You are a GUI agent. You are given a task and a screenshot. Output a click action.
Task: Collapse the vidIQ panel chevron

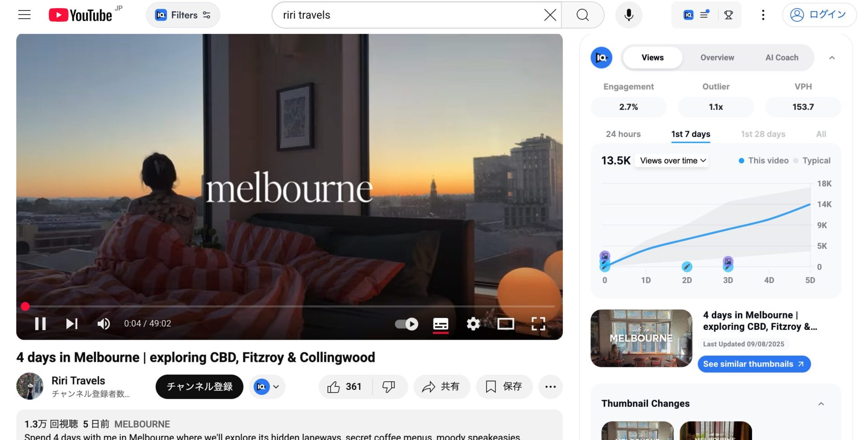pos(832,58)
